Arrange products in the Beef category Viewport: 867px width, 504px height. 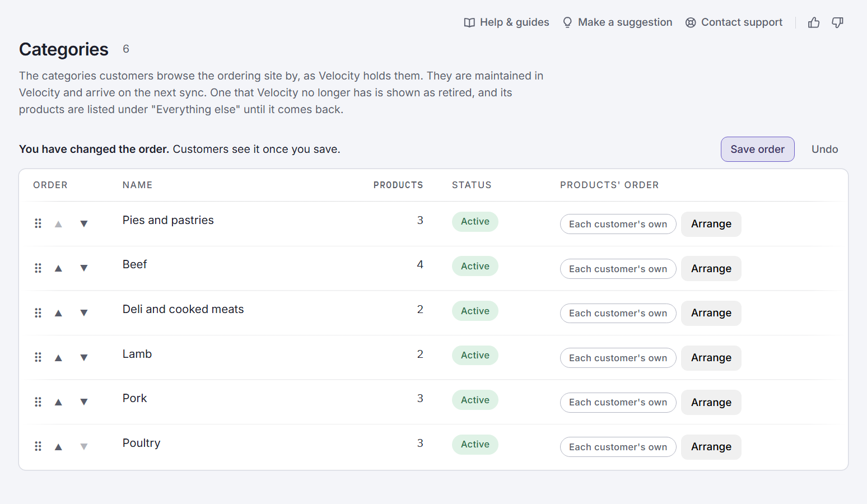coord(711,268)
